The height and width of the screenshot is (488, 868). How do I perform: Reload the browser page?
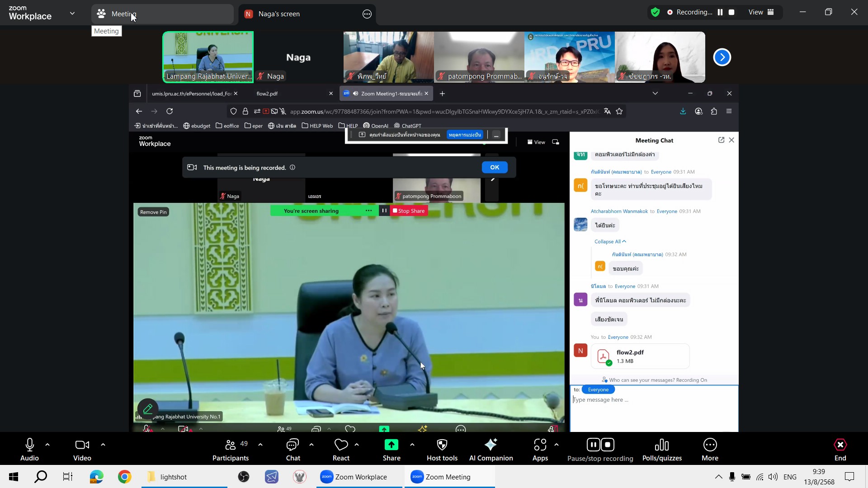(x=170, y=111)
